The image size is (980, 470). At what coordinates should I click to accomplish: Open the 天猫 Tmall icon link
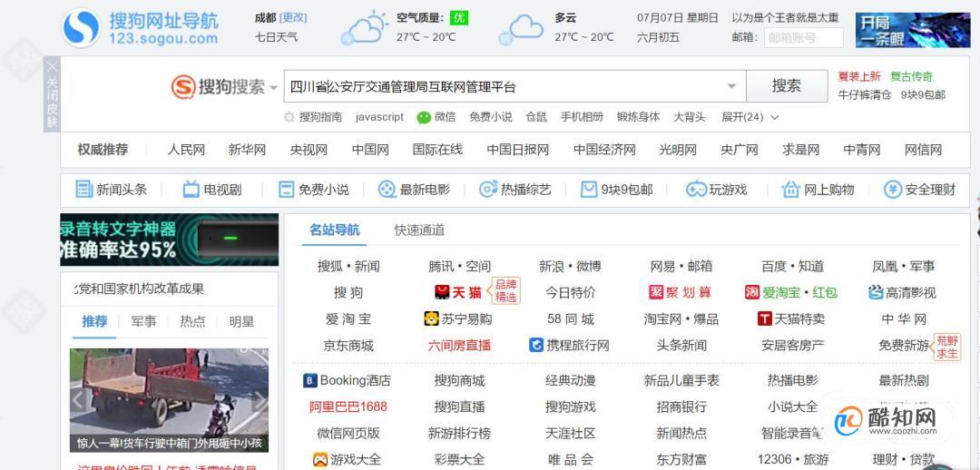pos(443,292)
